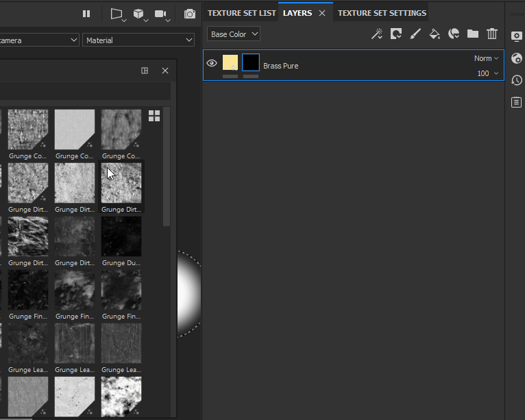Select the black-and-white cloudy bottom thumbnail

pos(121,397)
